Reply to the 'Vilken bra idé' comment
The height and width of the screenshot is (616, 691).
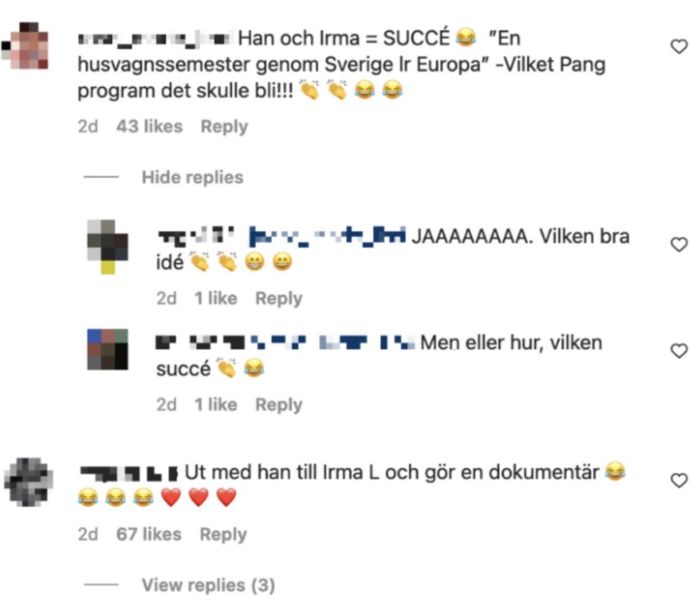[x=278, y=299]
